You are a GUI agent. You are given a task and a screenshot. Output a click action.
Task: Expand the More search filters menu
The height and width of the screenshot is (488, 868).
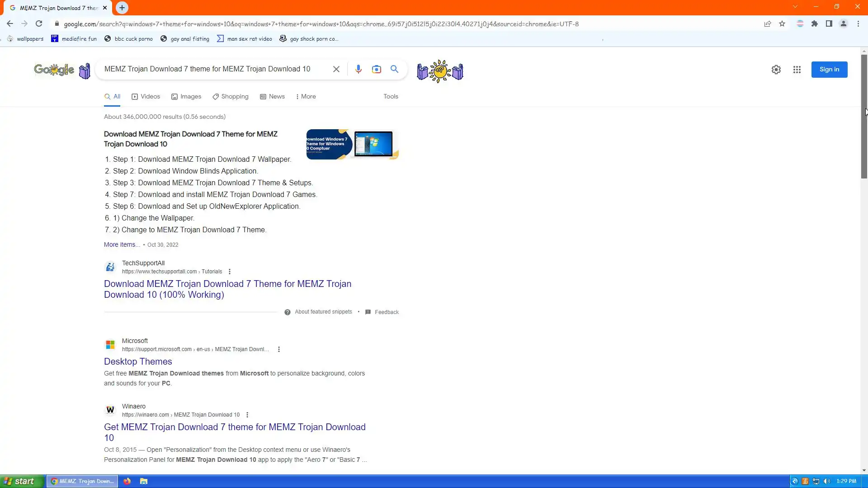pos(306,97)
